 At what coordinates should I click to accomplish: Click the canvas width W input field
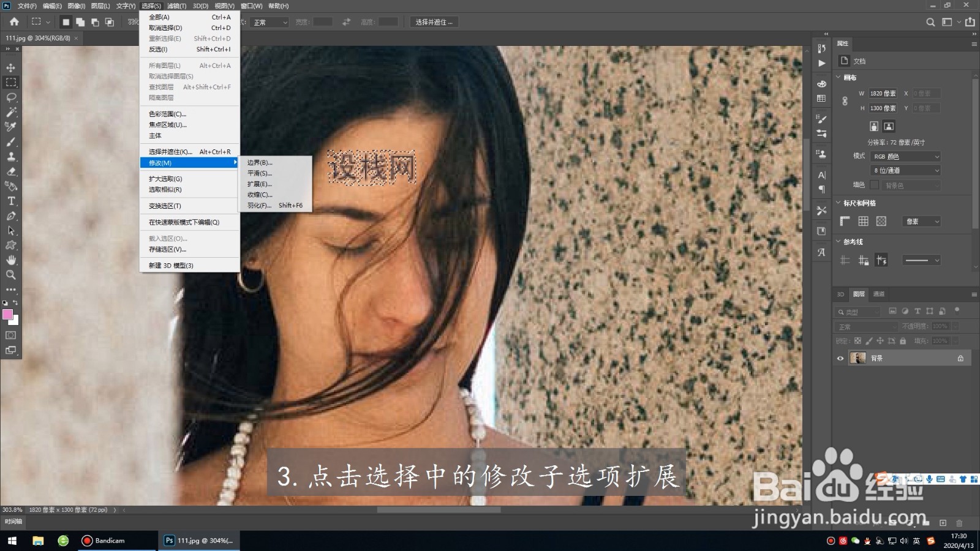[883, 94]
